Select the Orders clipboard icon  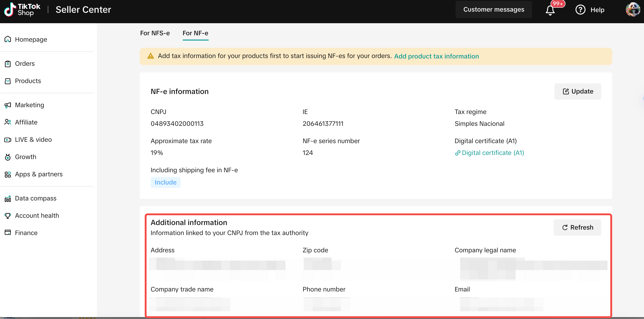[x=8, y=64]
